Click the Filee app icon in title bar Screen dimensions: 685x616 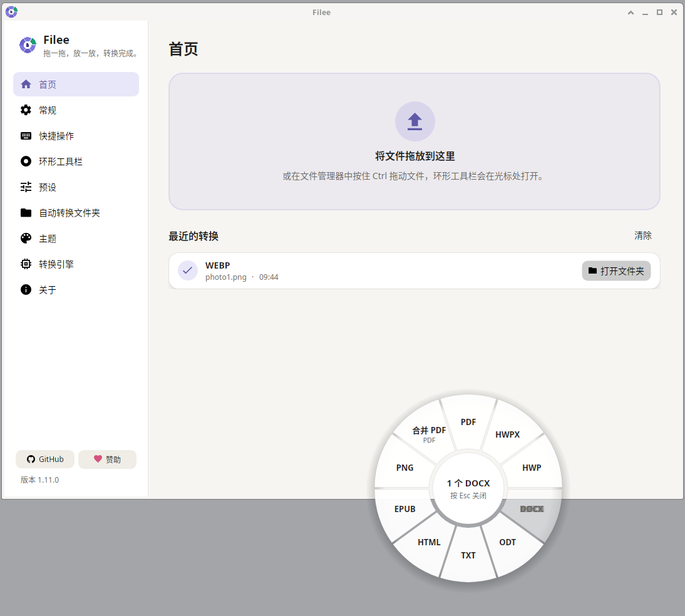[x=11, y=12]
